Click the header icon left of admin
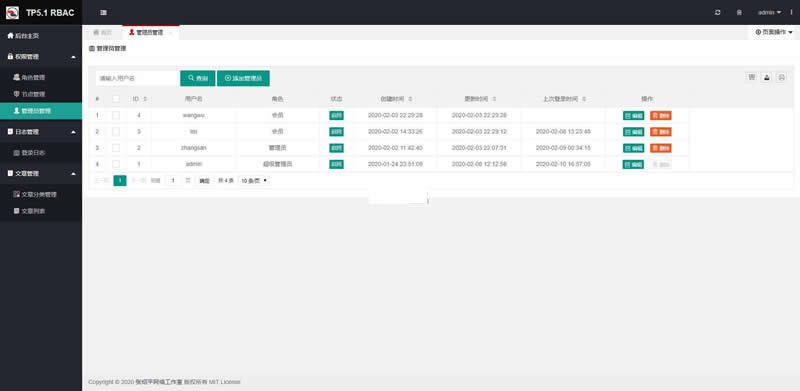The height and width of the screenshot is (391, 800). pos(739,12)
